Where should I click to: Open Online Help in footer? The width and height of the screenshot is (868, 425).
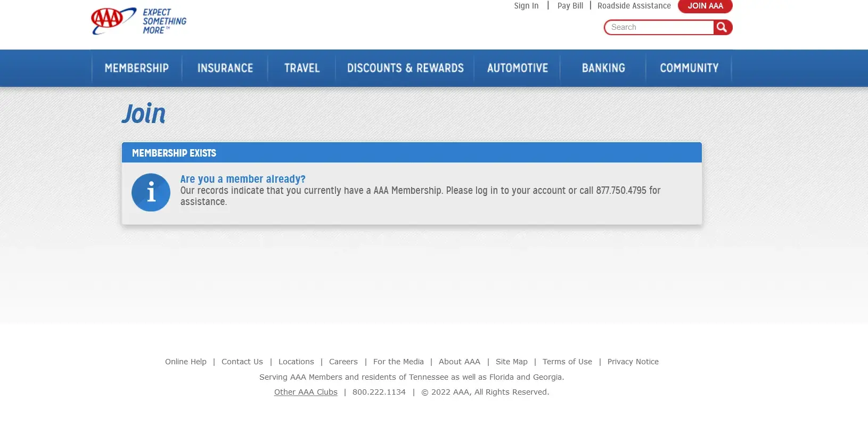[x=186, y=362]
